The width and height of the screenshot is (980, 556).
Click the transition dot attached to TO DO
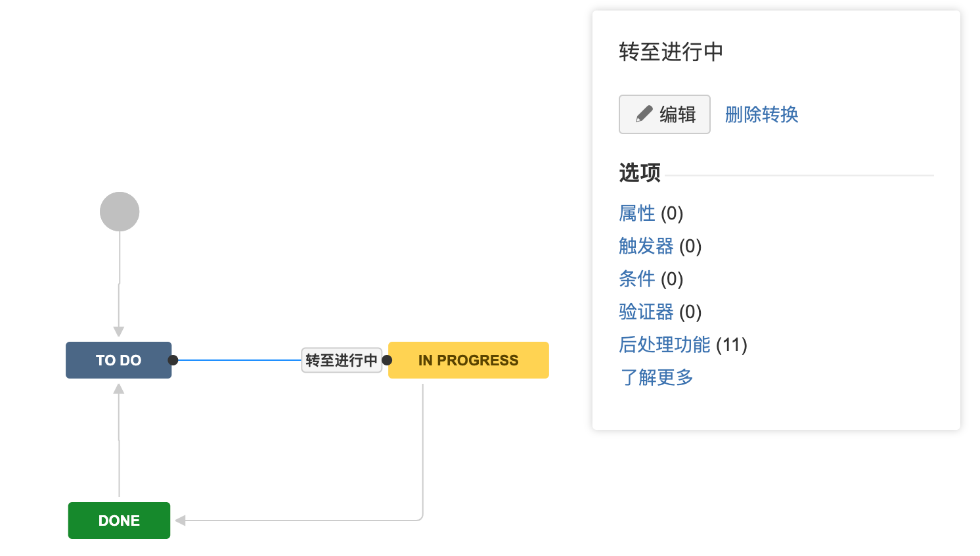[x=173, y=360]
